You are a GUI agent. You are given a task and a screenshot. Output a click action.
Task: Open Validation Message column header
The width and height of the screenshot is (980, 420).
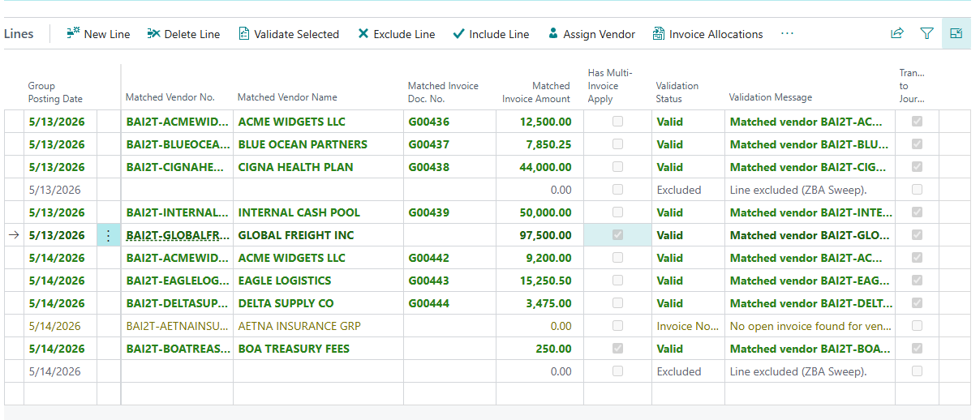point(771,97)
